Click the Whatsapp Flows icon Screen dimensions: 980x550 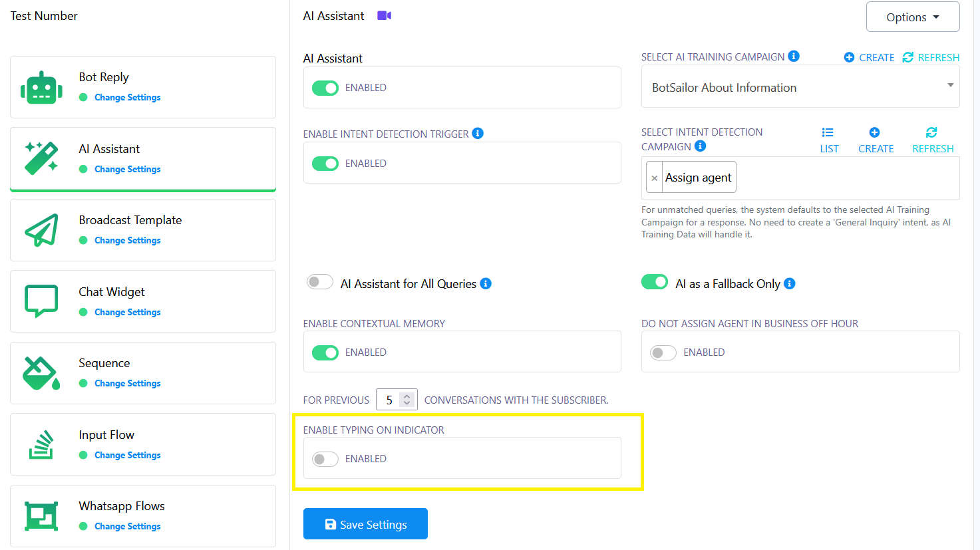tap(41, 516)
